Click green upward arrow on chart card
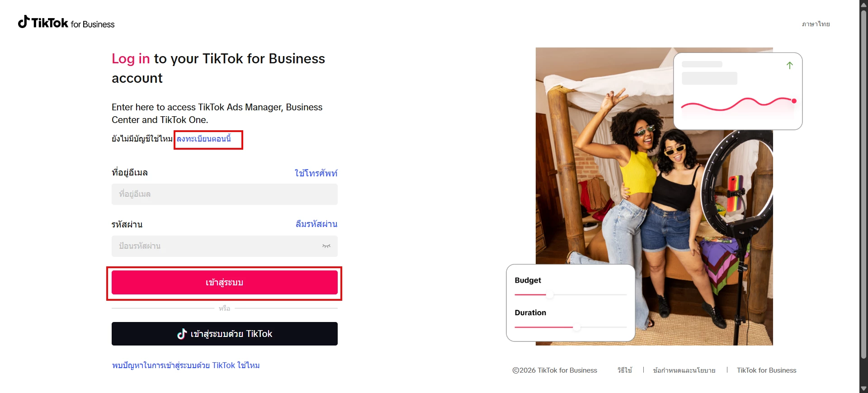868x393 pixels. click(789, 66)
